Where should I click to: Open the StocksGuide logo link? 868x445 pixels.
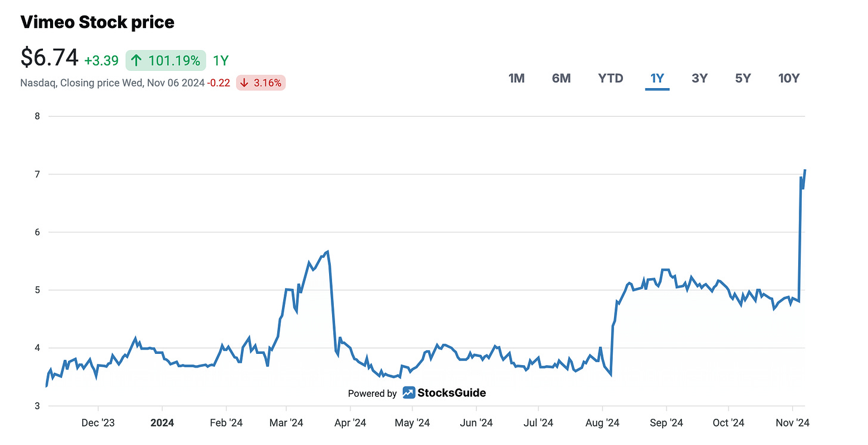tap(444, 393)
